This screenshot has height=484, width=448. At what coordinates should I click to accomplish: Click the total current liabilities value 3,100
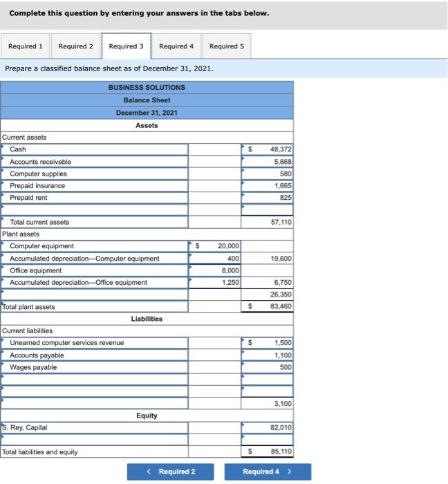[x=267, y=403]
